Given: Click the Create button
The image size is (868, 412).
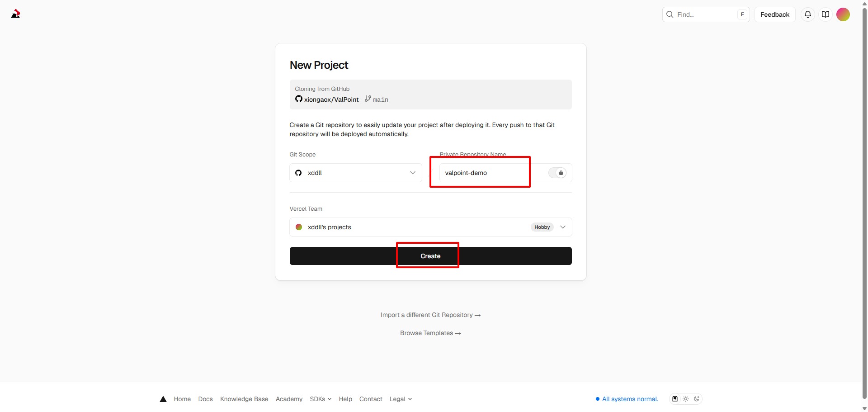Looking at the screenshot, I should [431, 256].
